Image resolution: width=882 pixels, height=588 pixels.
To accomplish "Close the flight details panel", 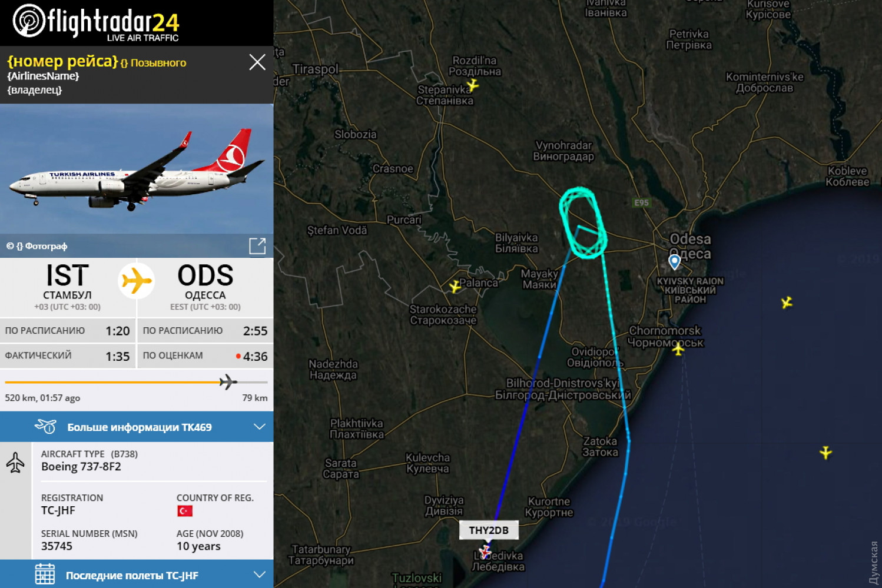I will 257,62.
